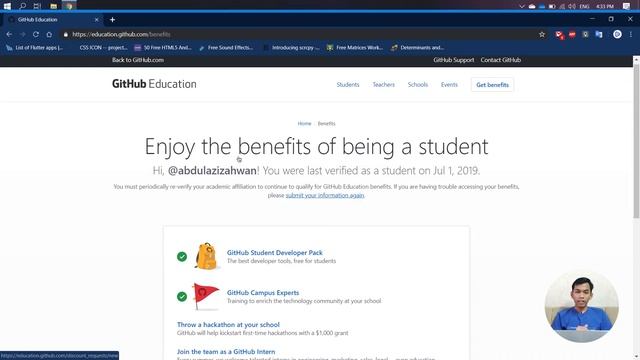This screenshot has width=640, height=360.
Task: Click the yellow backpack image
Action: [x=206, y=256]
